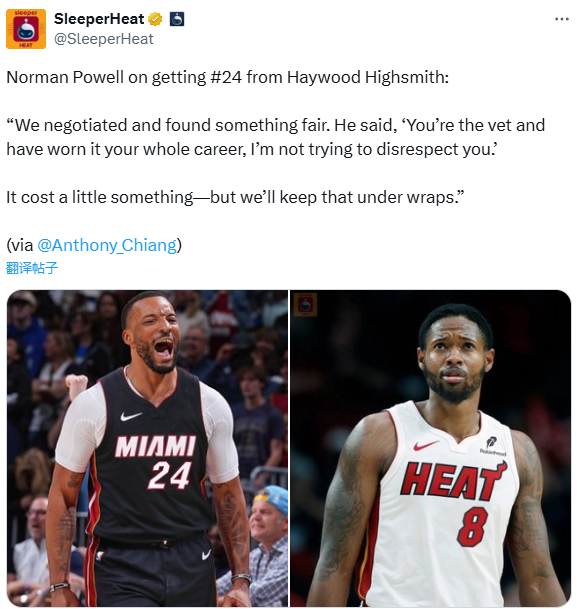Click the Nike swoosh on black jersey
Screen dimensions: 577x609
point(131,416)
